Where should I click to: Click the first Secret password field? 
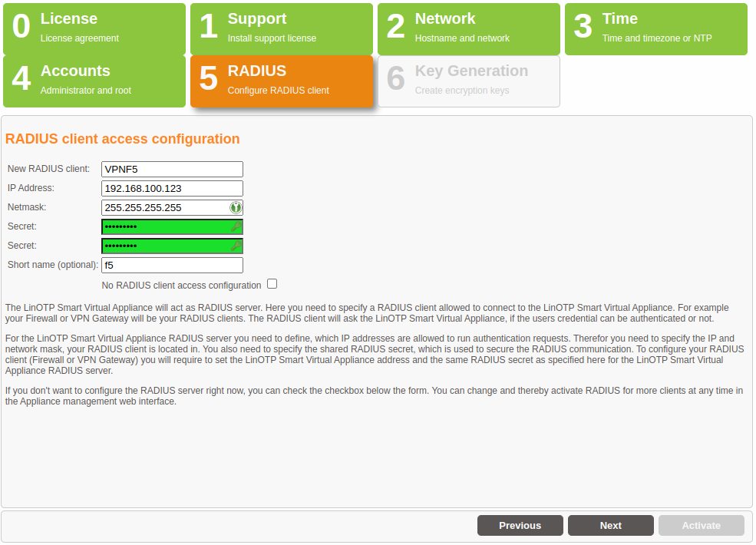coord(164,226)
